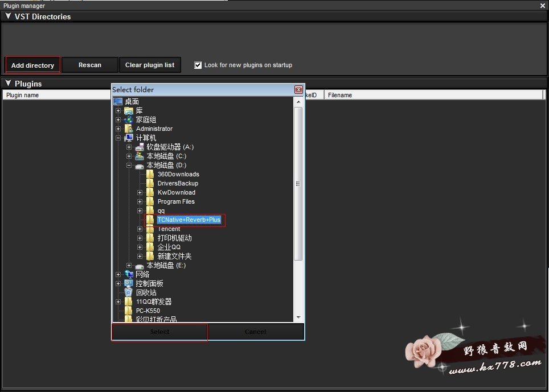
Task: Click the Rescan button
Action: click(90, 65)
